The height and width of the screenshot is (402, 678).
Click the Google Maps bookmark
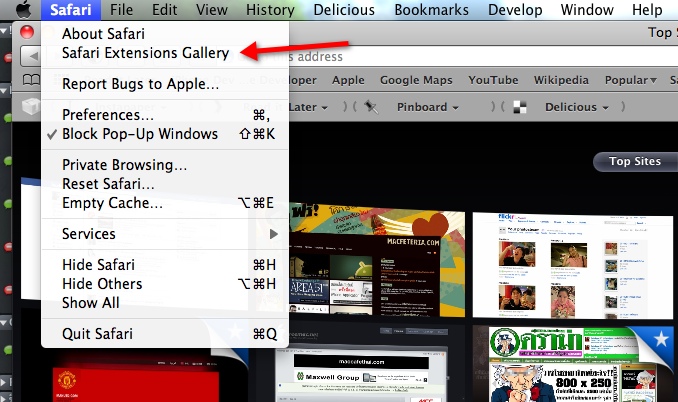pos(416,80)
